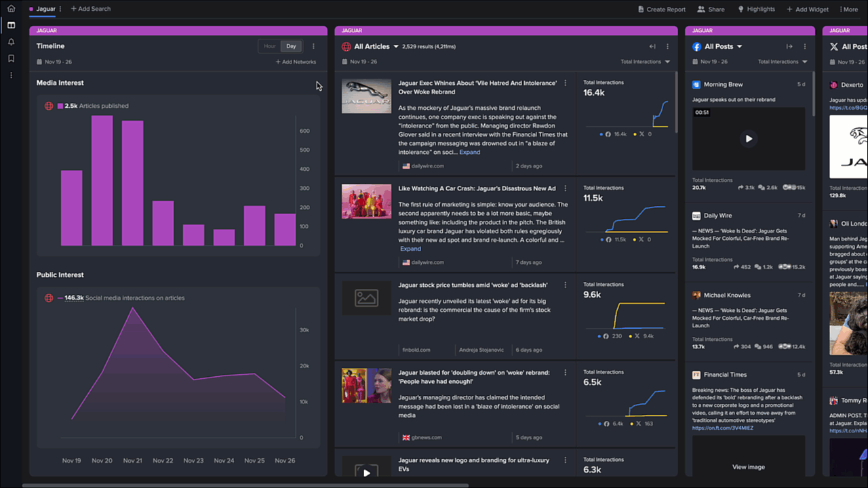Click the Create Report button

tap(661, 9)
